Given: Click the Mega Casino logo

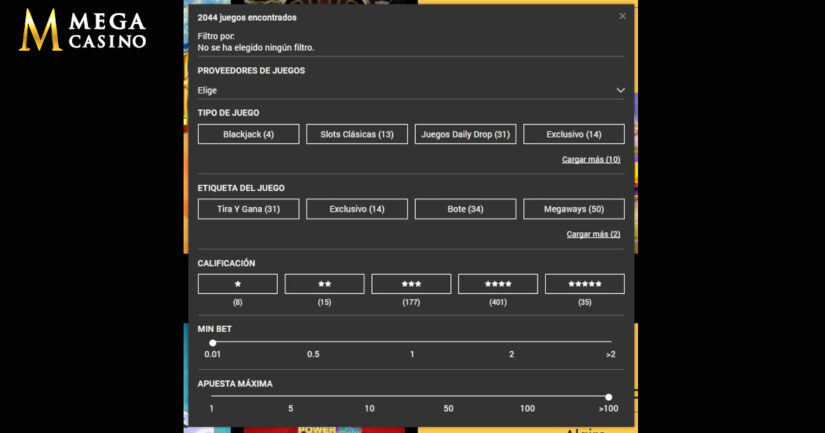Looking at the screenshot, I should (x=84, y=30).
